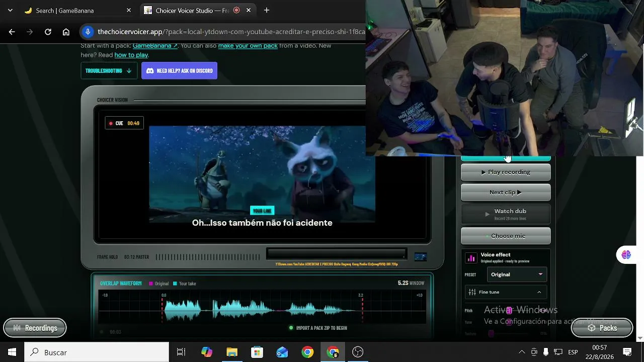Screen dimensions: 644x362
Task: Open the Original preset dropdown
Action: click(517, 275)
